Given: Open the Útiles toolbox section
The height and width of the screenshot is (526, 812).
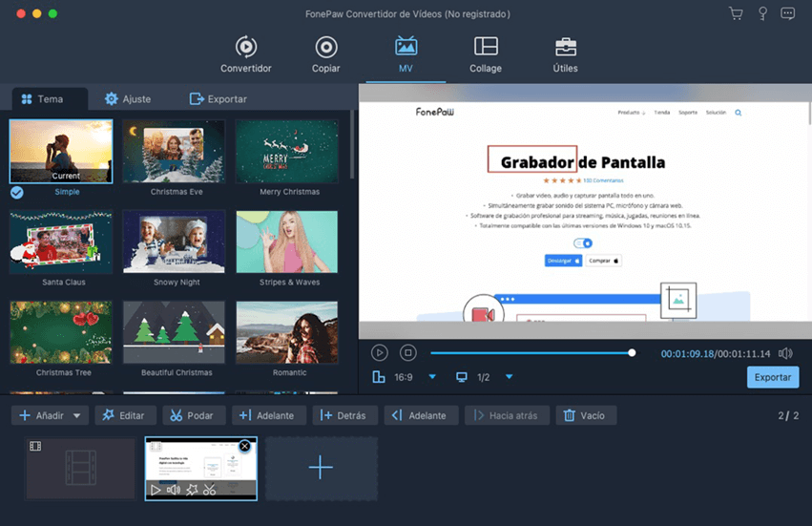Looking at the screenshot, I should pyautogui.click(x=566, y=54).
